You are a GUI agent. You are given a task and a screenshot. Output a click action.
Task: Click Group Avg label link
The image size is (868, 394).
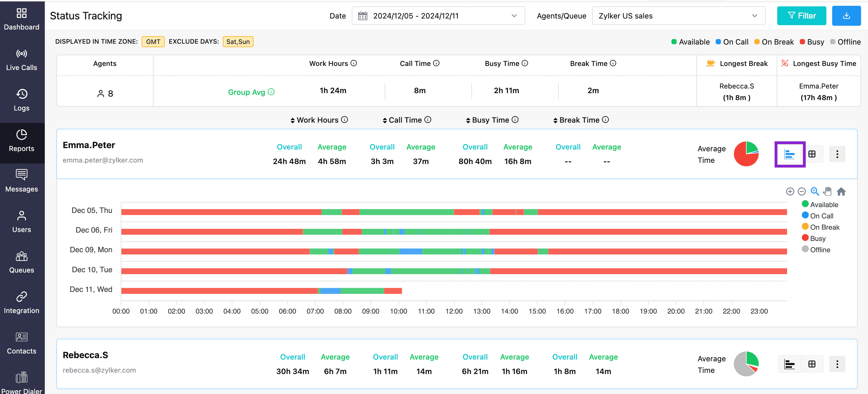pyautogui.click(x=247, y=92)
